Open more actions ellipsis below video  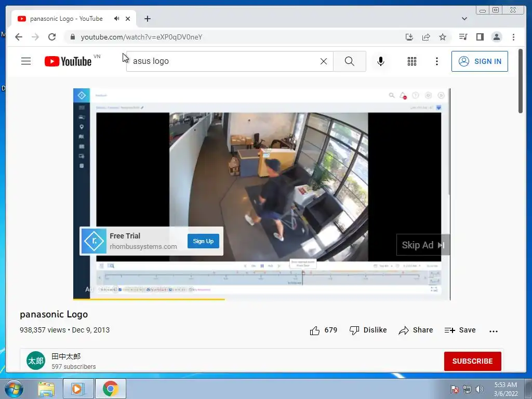point(494,331)
